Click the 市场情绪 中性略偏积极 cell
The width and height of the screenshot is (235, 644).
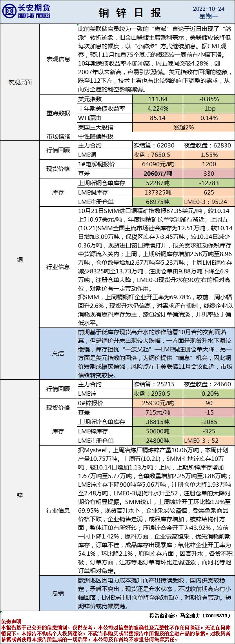[x=156, y=136]
